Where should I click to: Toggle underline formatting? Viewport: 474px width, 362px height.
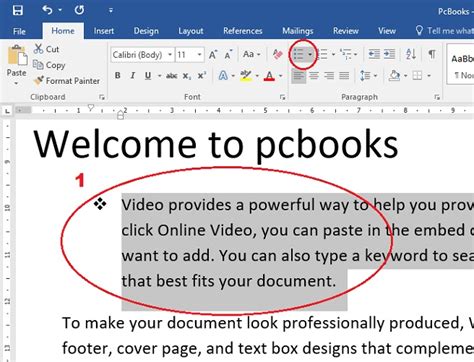(x=148, y=76)
